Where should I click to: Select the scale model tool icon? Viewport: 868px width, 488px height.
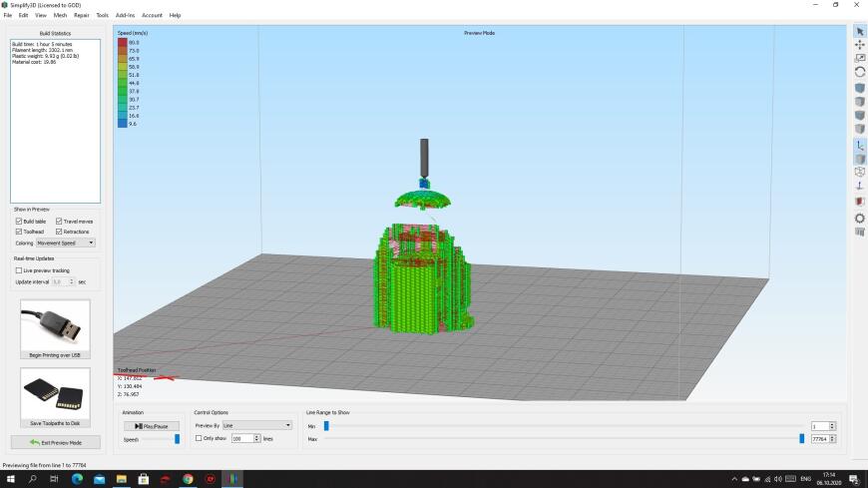860,58
